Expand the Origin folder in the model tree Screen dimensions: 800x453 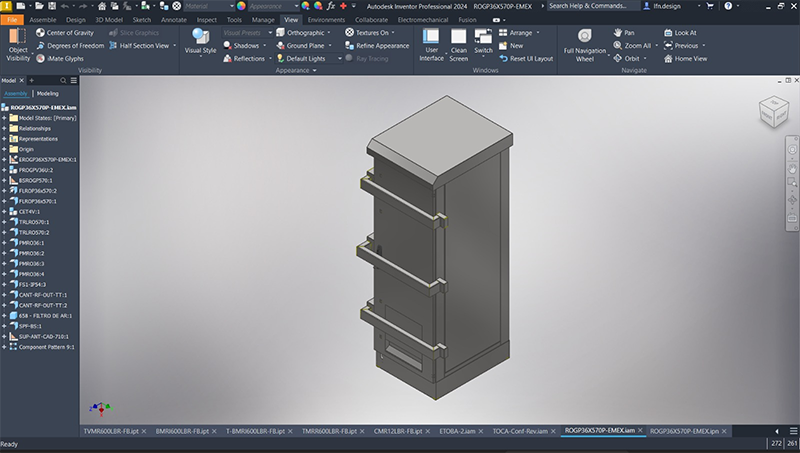[x=4, y=149]
